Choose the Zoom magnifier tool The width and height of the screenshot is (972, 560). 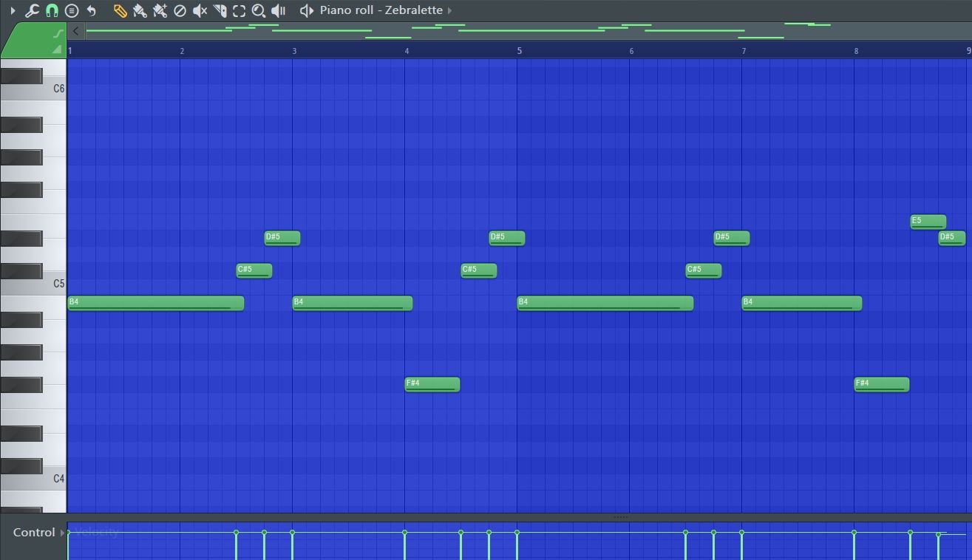click(259, 10)
